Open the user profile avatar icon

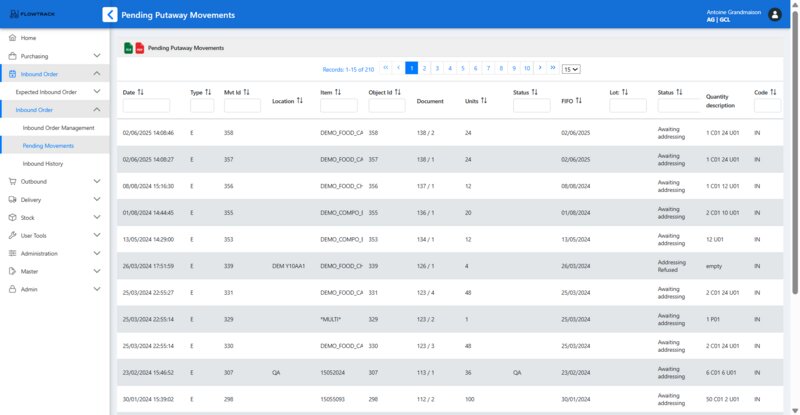(775, 15)
